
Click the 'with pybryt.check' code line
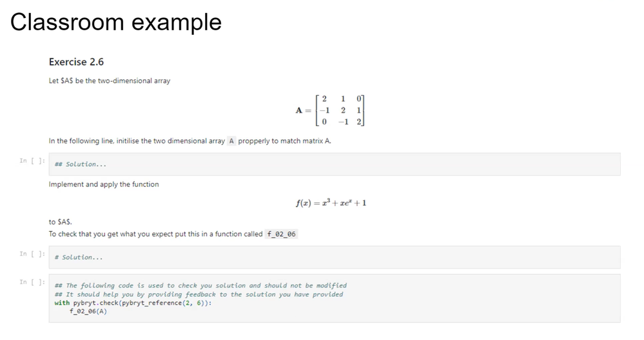(133, 303)
